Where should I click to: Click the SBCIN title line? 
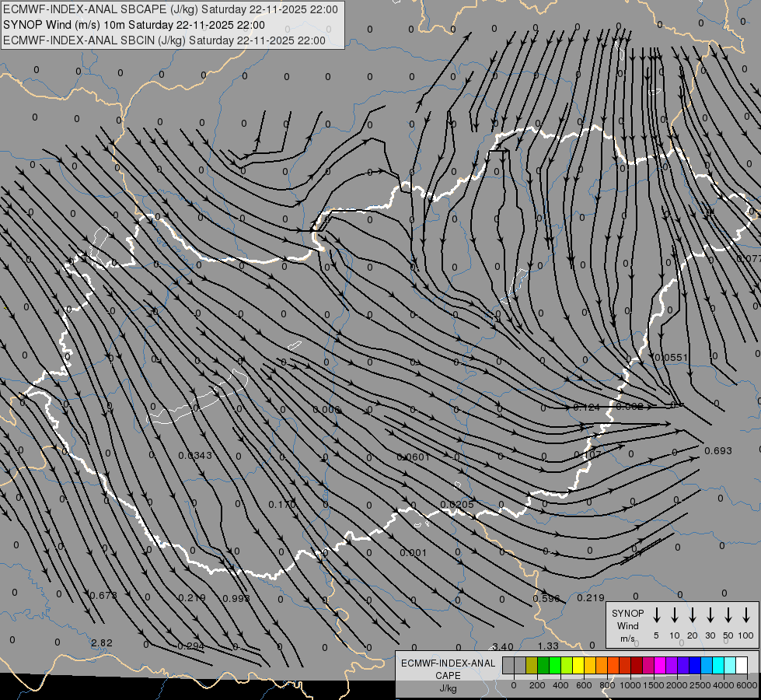coord(164,40)
